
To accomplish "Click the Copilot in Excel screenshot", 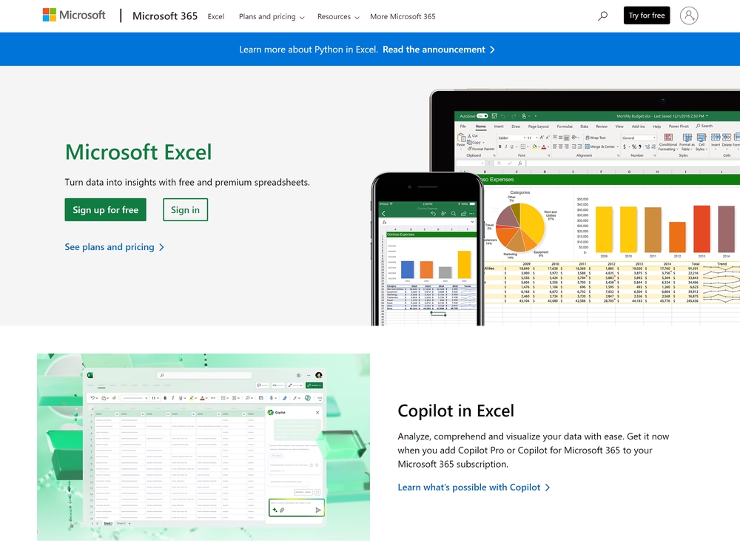I will (x=203, y=446).
